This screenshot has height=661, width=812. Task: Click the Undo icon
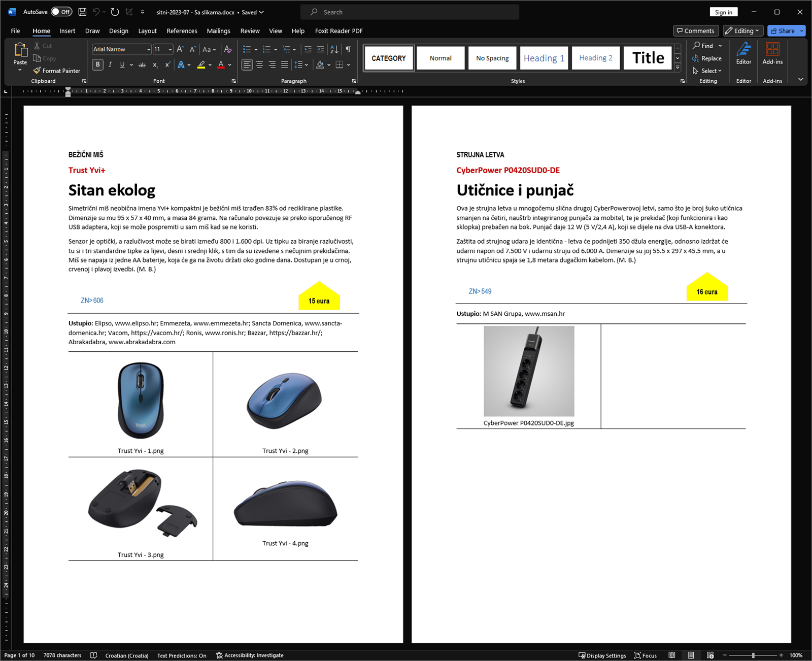tap(96, 12)
